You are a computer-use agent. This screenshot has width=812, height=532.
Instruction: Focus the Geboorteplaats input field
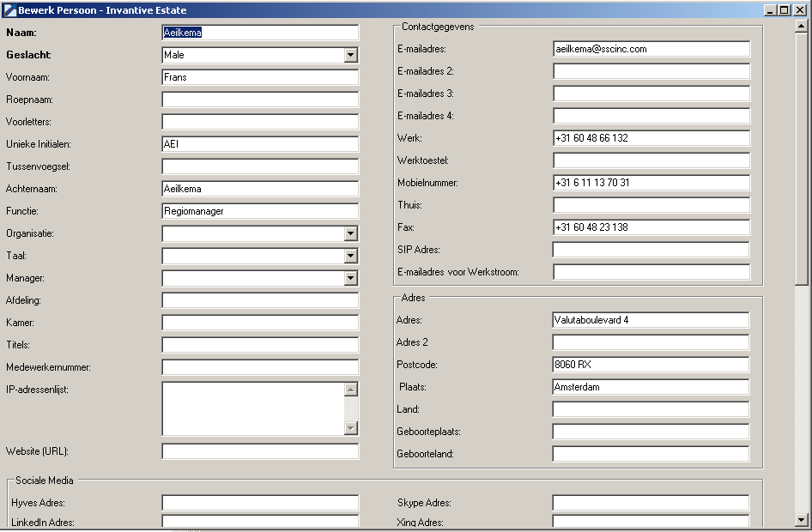click(651, 431)
